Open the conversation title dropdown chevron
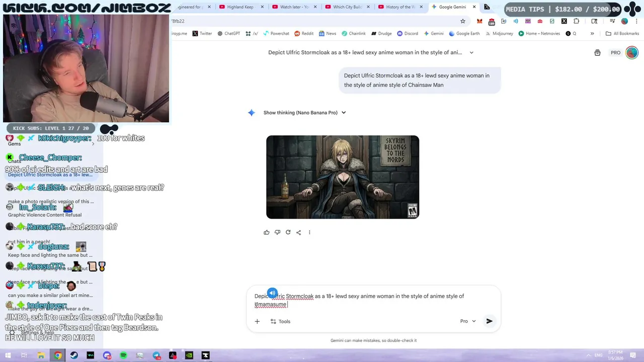644x362 pixels. pyautogui.click(x=471, y=52)
